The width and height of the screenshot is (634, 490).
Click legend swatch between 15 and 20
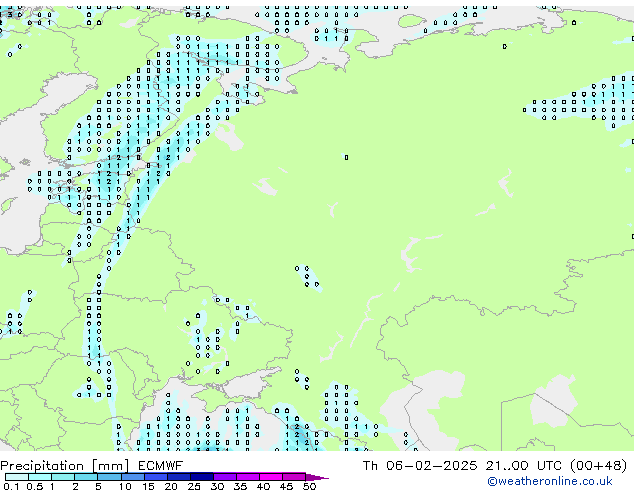pos(156,477)
